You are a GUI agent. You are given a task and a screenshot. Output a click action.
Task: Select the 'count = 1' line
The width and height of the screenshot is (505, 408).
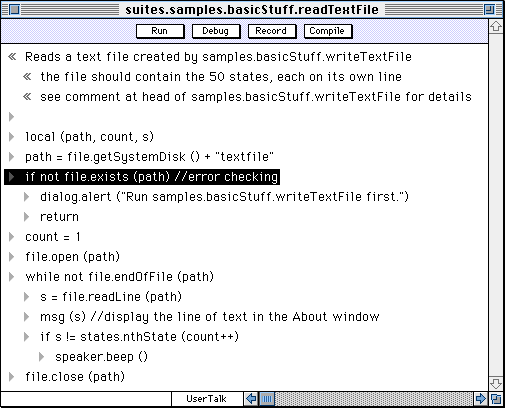[x=53, y=237]
